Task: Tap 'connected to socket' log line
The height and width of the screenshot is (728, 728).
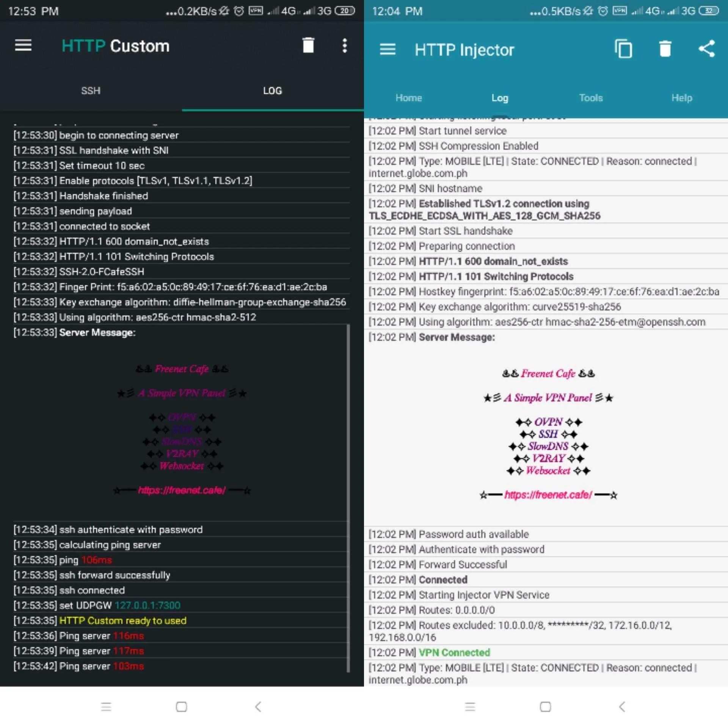Action: (181, 226)
